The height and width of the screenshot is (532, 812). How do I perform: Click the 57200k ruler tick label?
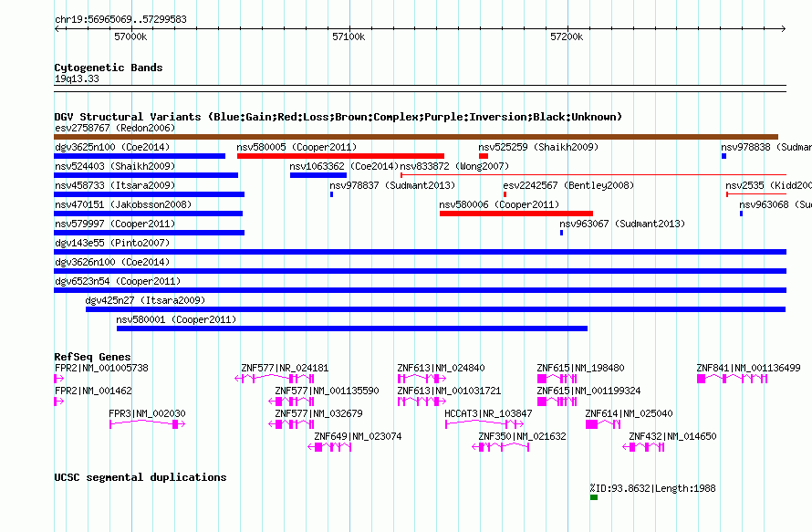(567, 37)
